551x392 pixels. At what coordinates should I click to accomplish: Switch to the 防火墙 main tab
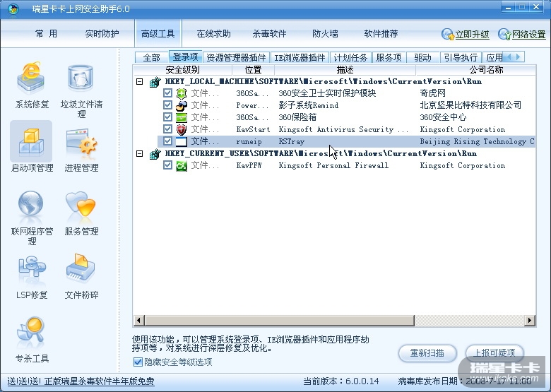[x=325, y=34]
